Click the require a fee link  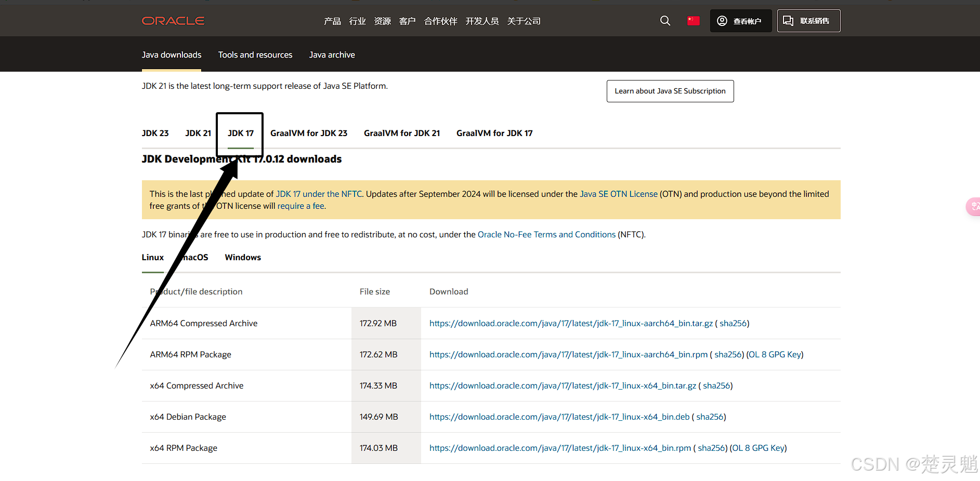301,206
